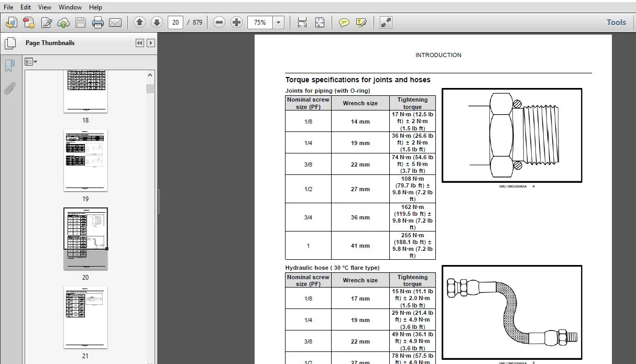Click the '14 mm' wrench size cell
The image size is (636, 364).
pyautogui.click(x=360, y=122)
